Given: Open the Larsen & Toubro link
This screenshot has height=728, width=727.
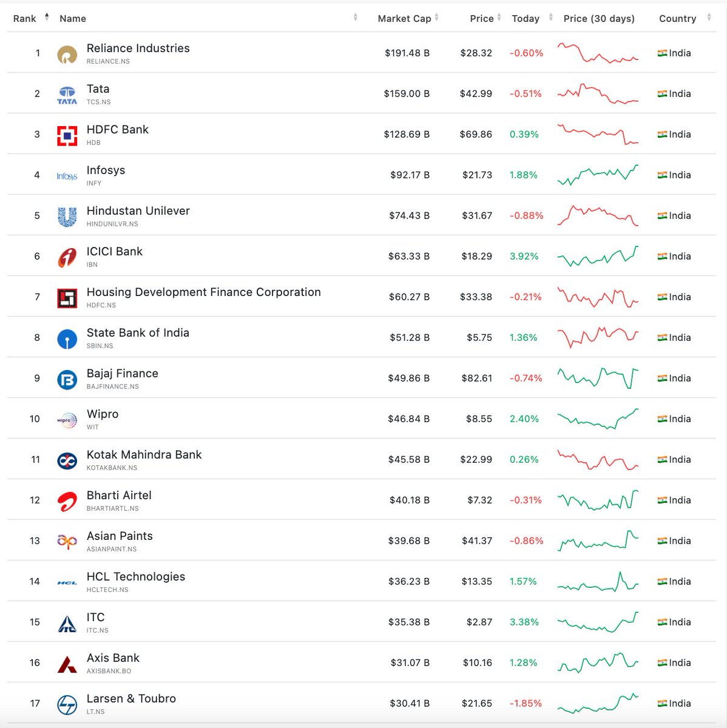Looking at the screenshot, I should click(131, 698).
